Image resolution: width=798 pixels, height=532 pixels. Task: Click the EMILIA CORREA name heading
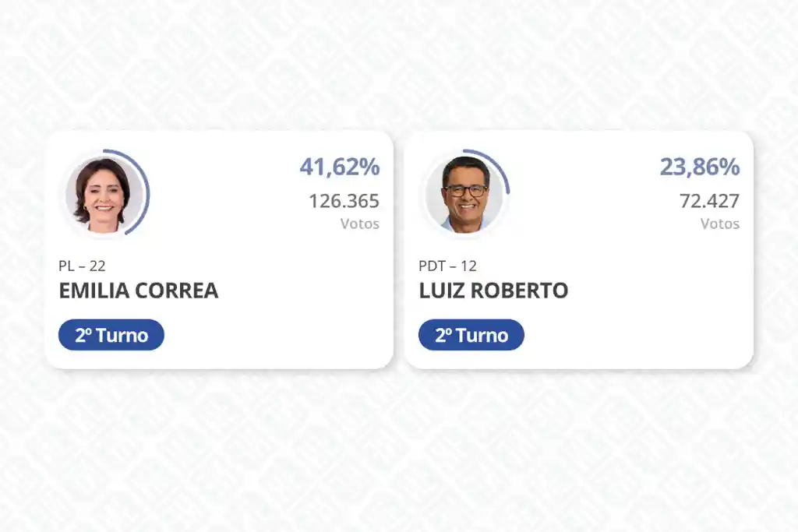139,291
